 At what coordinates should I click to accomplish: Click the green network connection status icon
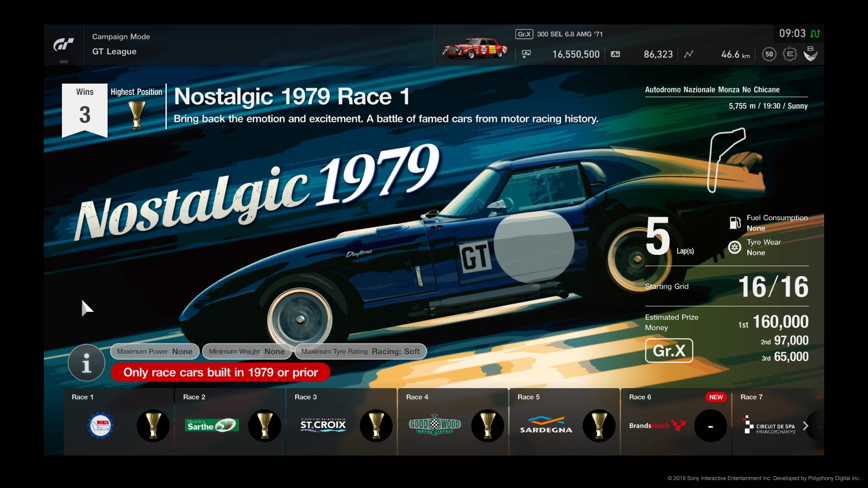pyautogui.click(x=815, y=34)
